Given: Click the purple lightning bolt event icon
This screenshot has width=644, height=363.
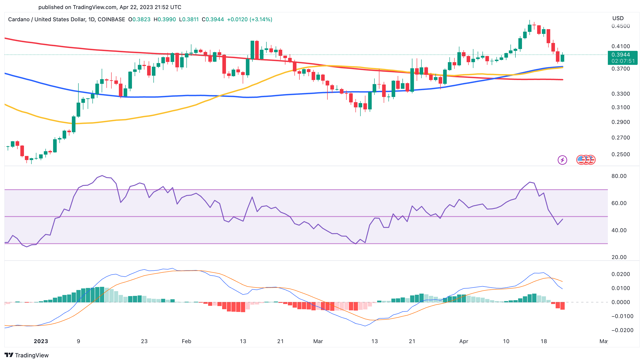Looking at the screenshot, I should point(562,160).
